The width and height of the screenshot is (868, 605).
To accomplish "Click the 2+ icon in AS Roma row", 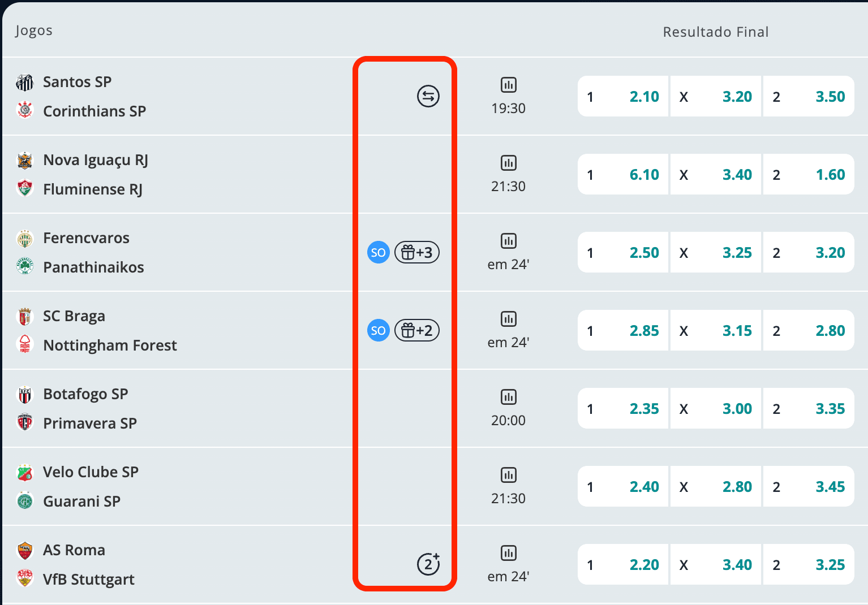I will [428, 564].
